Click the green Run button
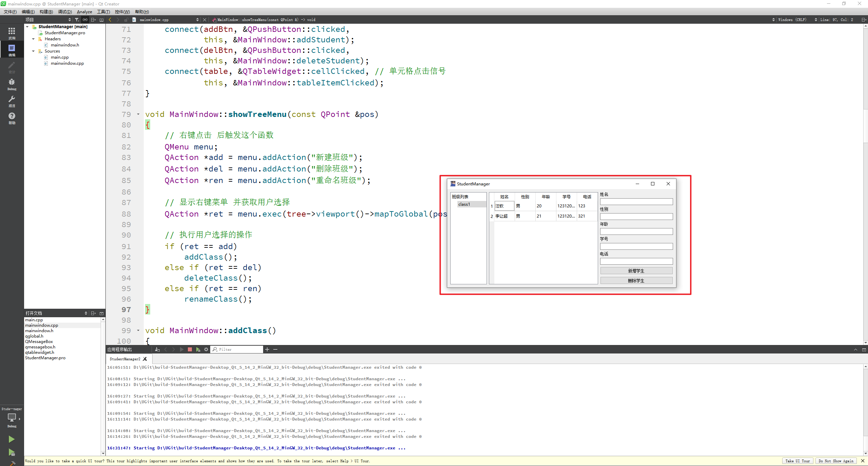868x466 pixels. pyautogui.click(x=12, y=439)
